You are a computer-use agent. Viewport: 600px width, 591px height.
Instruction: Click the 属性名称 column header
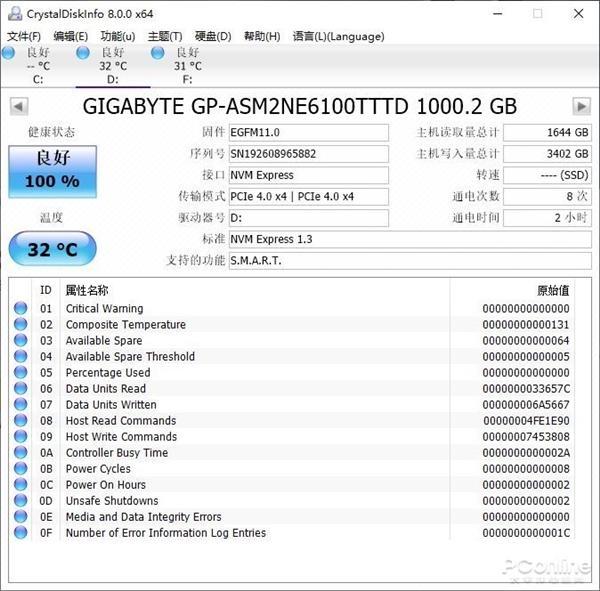pyautogui.click(x=87, y=290)
